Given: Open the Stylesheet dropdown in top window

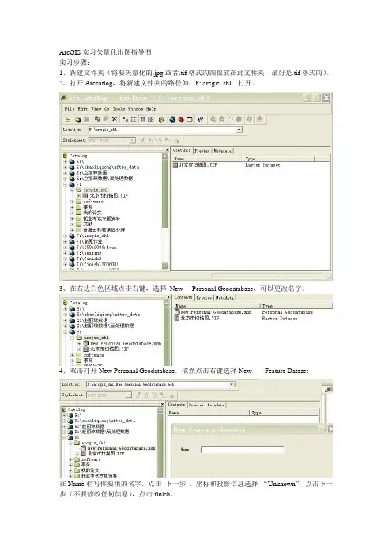Looking at the screenshot, I should point(132,141).
